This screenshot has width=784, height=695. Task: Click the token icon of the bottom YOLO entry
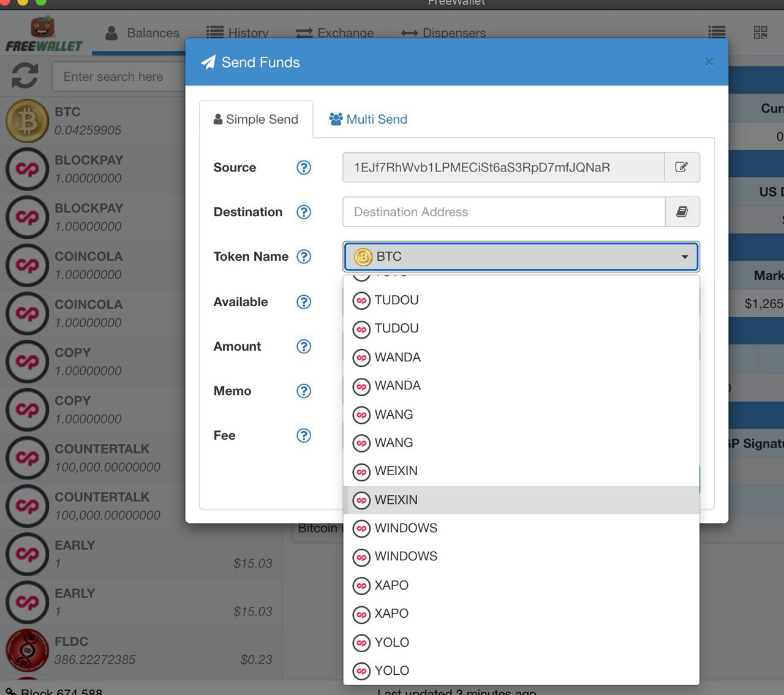[362, 671]
